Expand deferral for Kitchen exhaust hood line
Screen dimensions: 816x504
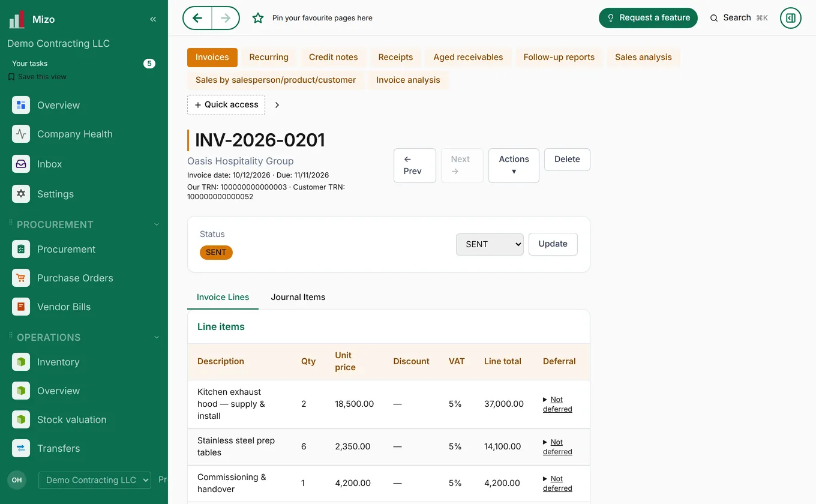(x=557, y=404)
